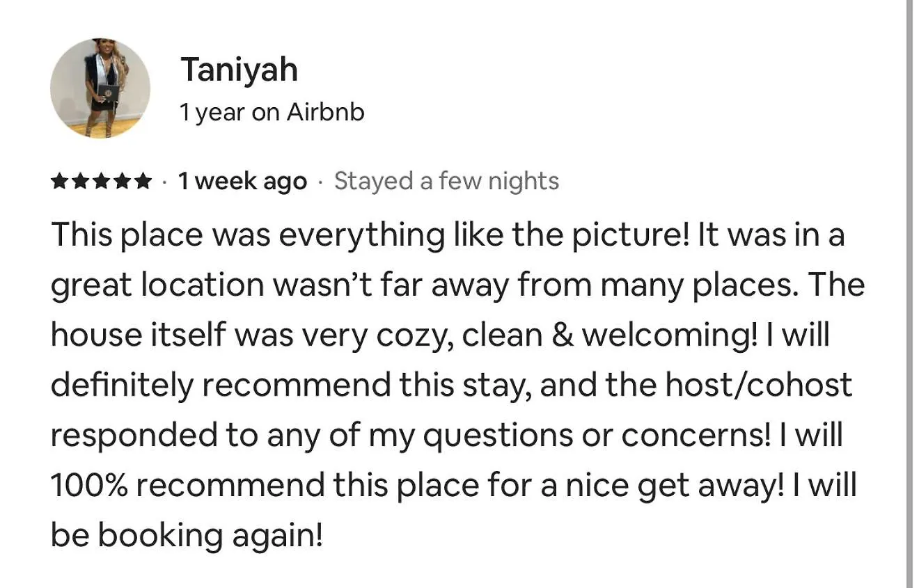919x588 pixels.
Task: Click the first star of the rating
Action: click(x=60, y=182)
